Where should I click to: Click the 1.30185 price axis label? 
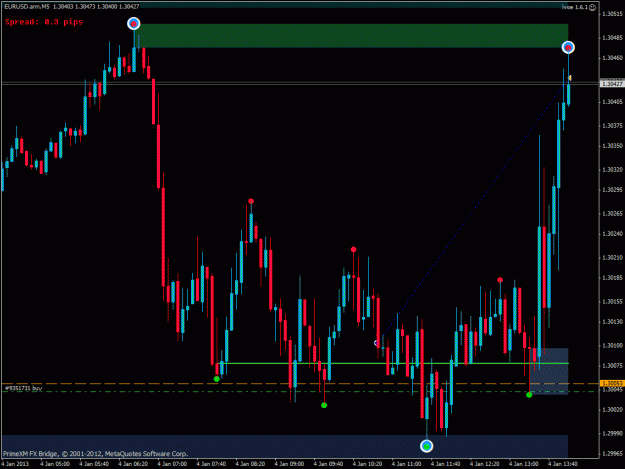click(x=613, y=278)
